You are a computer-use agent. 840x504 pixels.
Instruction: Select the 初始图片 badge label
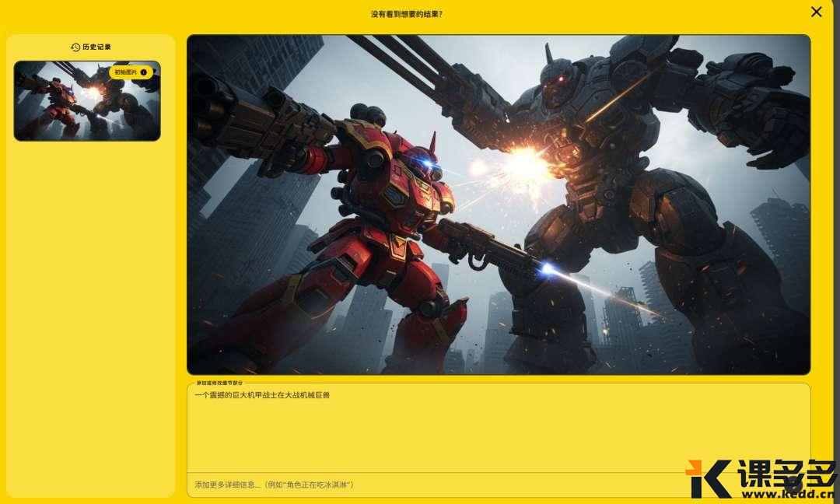pos(125,72)
